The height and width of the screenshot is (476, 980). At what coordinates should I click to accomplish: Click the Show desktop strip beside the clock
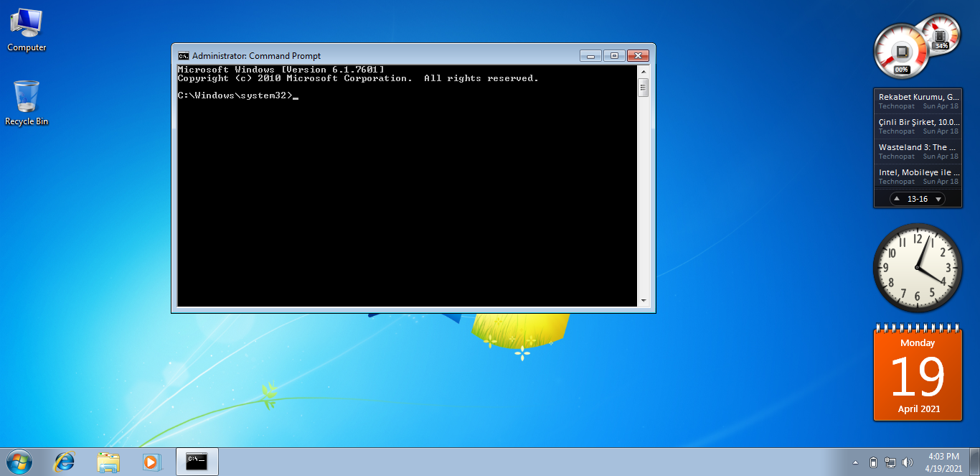(x=975, y=462)
